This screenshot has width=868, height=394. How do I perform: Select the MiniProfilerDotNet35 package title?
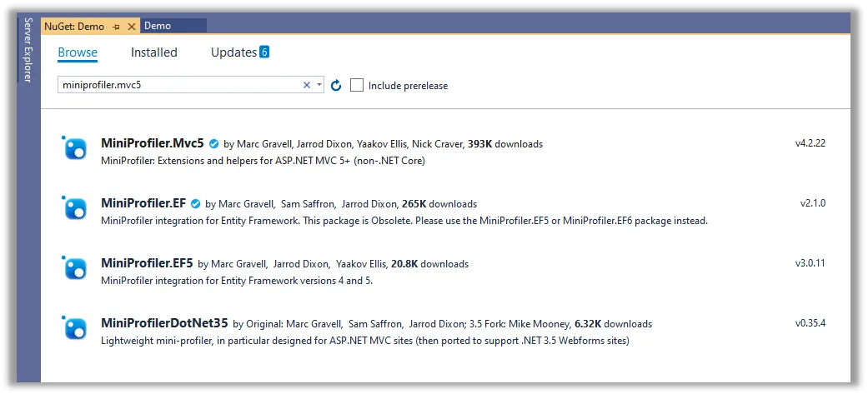coord(164,322)
